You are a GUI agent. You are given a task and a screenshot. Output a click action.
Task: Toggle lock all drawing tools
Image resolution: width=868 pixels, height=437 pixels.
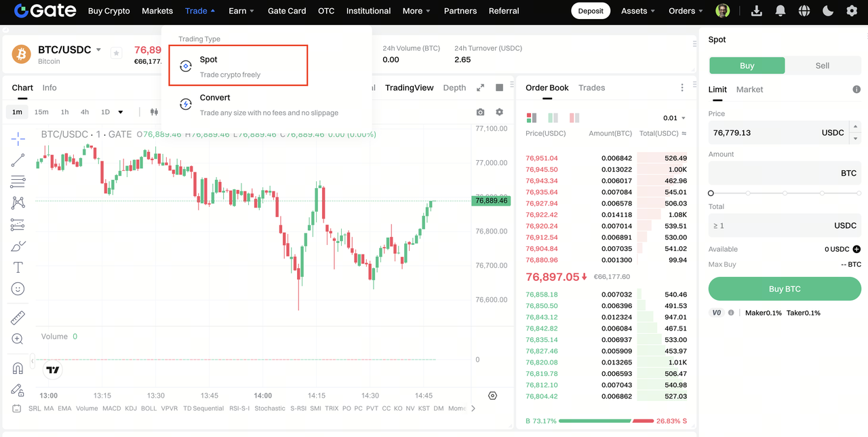click(x=18, y=390)
